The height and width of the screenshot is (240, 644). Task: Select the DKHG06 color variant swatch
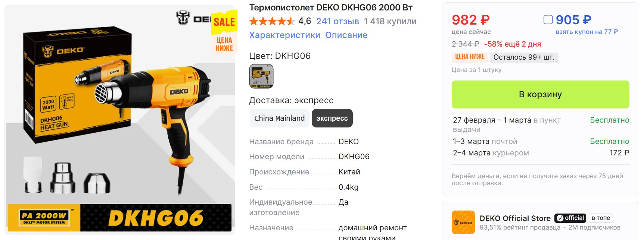[261, 76]
